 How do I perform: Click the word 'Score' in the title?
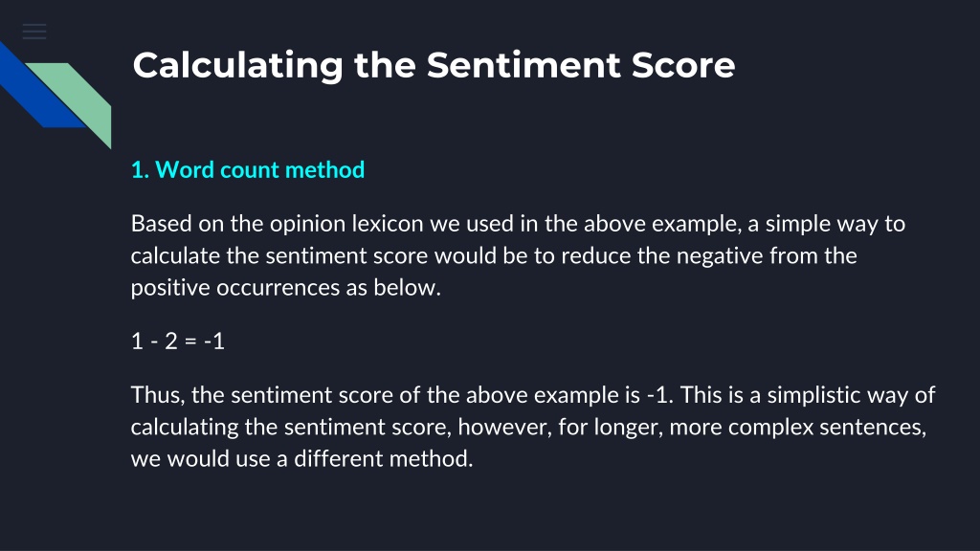[x=683, y=65]
